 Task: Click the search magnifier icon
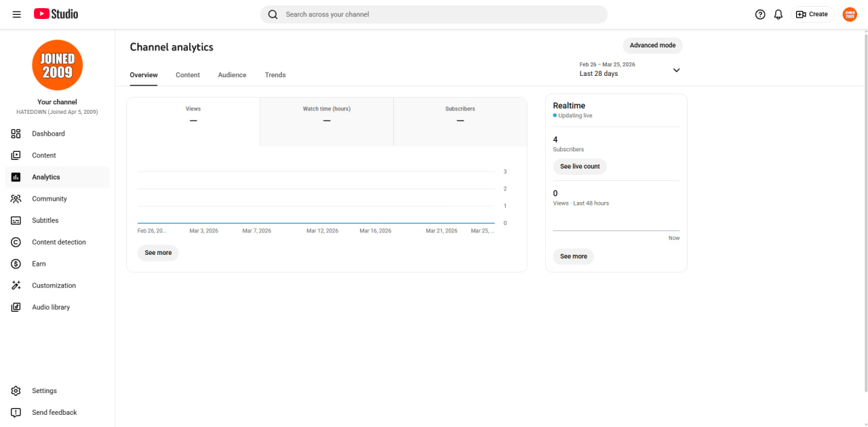273,14
